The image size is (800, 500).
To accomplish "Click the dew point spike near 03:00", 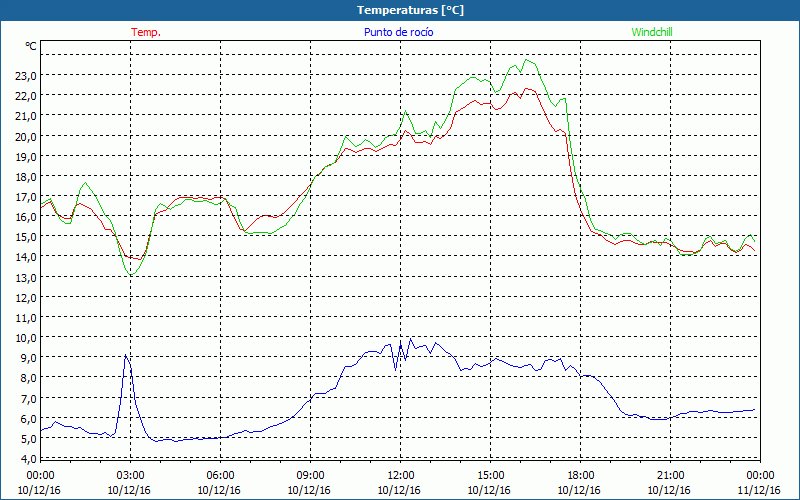I will pyautogui.click(x=126, y=356).
